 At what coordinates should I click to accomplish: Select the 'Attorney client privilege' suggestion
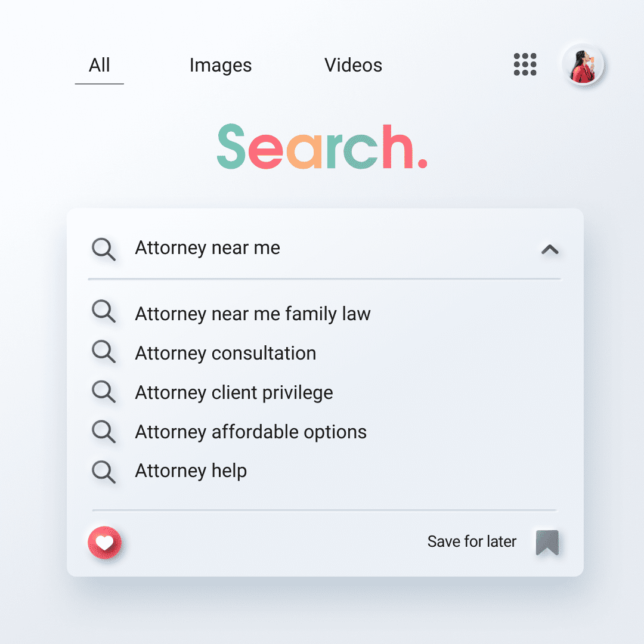click(234, 392)
